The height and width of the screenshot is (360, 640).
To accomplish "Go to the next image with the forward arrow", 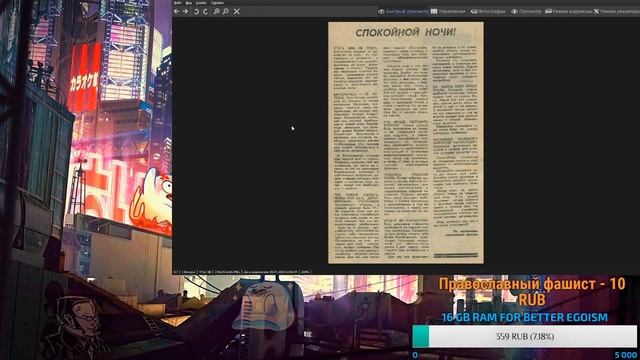I will [186, 11].
